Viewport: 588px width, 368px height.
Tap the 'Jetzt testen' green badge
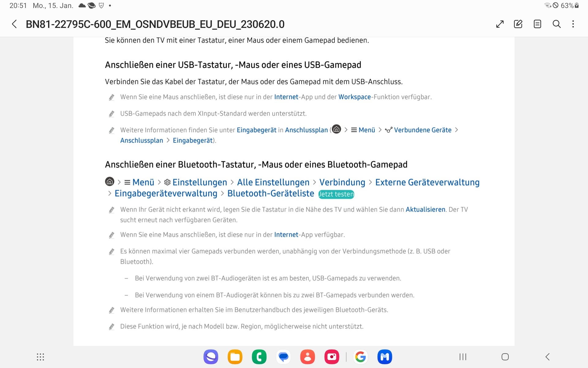(x=336, y=194)
